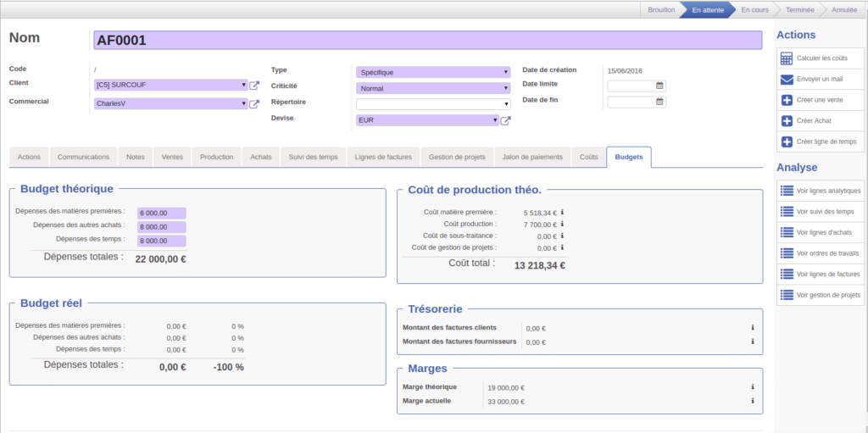
Task: Click the plus icon beside Créer une vente
Action: point(787,100)
